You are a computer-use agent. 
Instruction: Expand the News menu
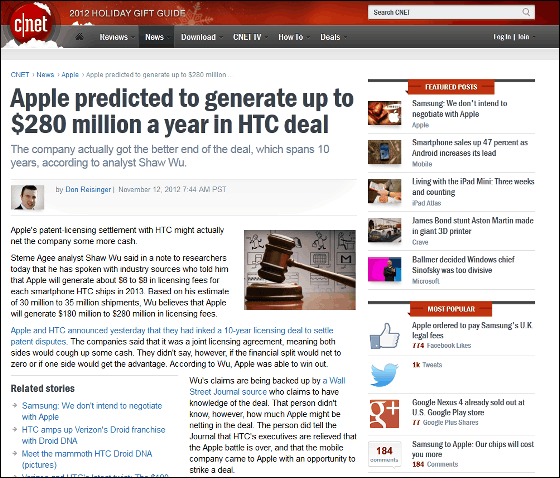(157, 37)
